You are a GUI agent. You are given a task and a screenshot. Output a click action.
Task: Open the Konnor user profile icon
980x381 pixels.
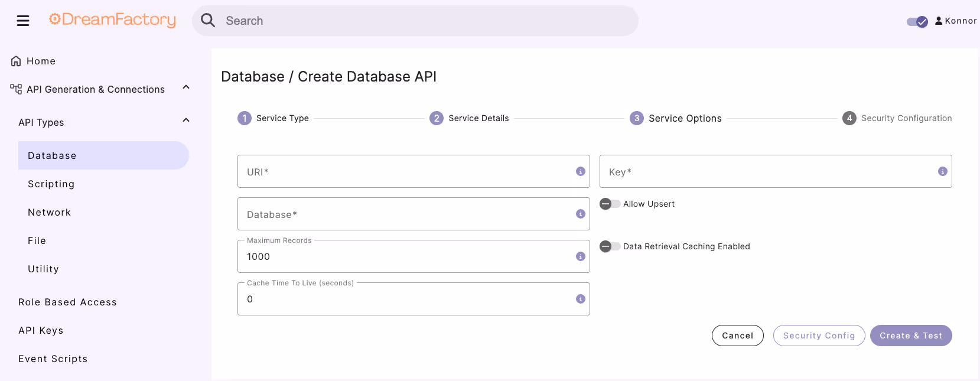pos(939,21)
